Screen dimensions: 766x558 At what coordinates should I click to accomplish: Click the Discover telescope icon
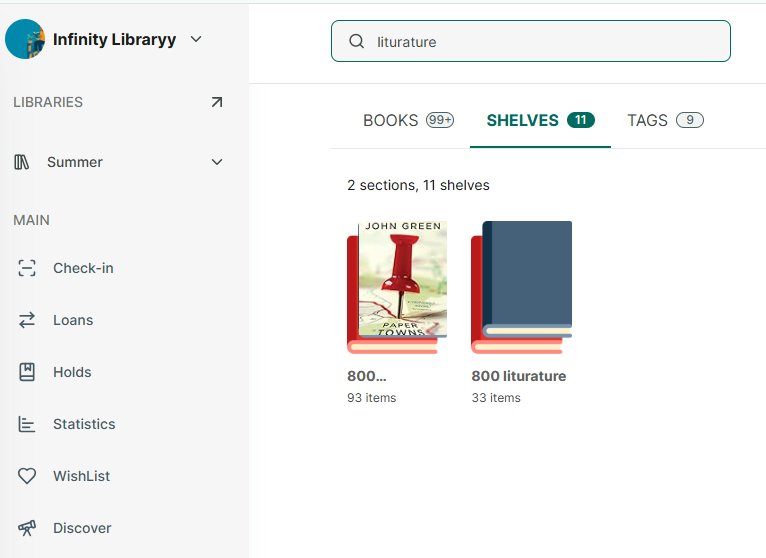(27, 528)
